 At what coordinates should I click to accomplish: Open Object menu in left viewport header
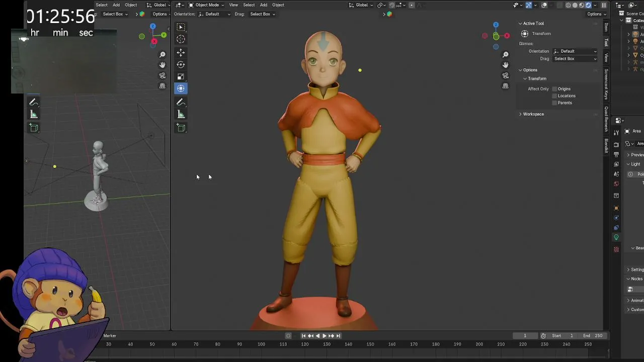[131, 5]
